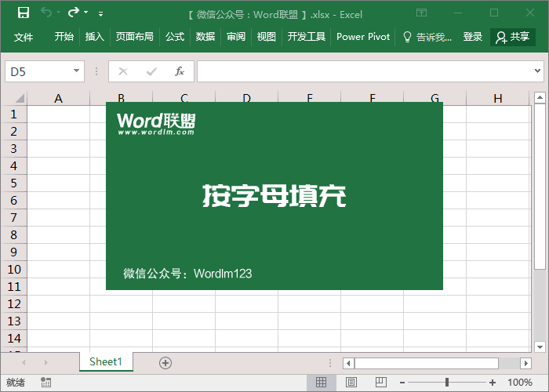
Task: Click the vertical scrollbar down arrow
Action: pos(540,347)
